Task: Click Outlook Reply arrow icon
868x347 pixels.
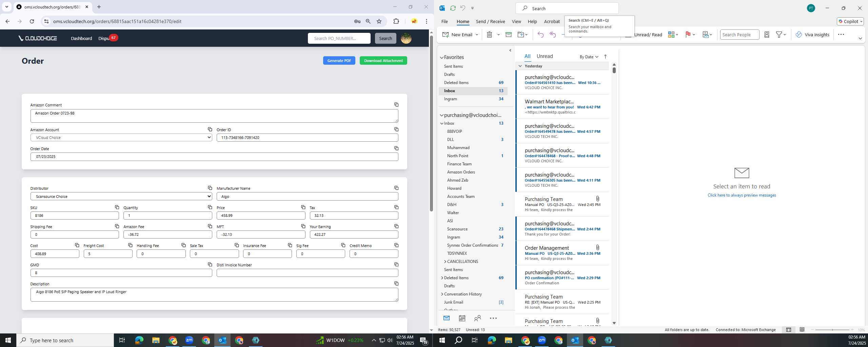Action: (x=540, y=35)
